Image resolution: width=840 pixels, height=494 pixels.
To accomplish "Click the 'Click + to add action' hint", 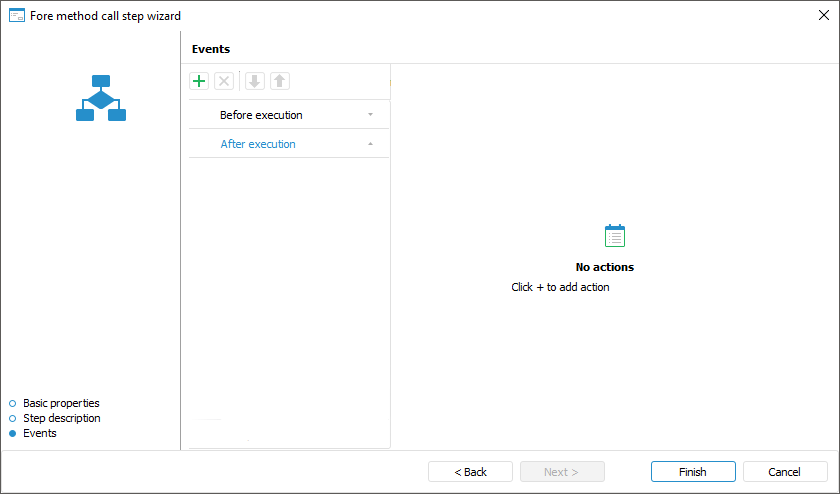I will [x=560, y=287].
